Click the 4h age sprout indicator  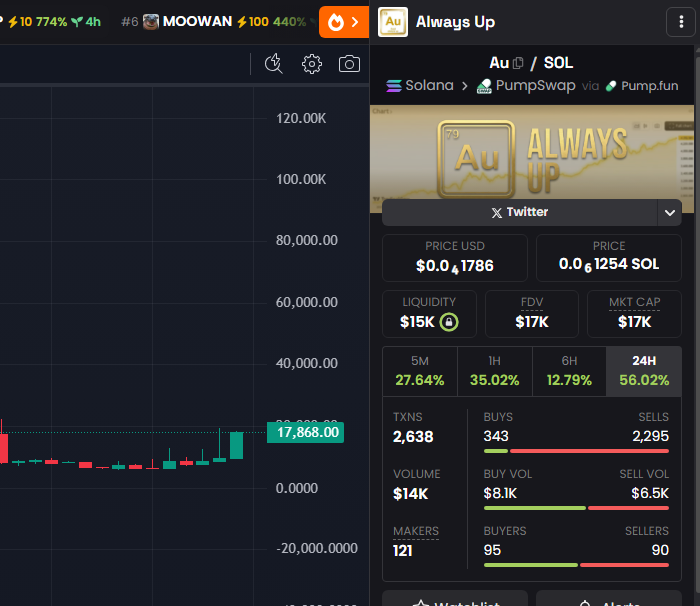coord(86,21)
